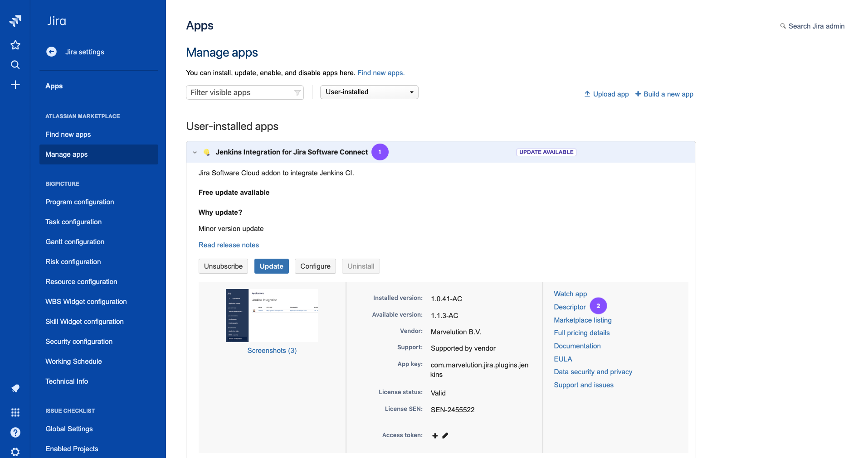The width and height of the screenshot is (868, 458).
Task: Open Gantt configuration
Action: [x=75, y=242]
